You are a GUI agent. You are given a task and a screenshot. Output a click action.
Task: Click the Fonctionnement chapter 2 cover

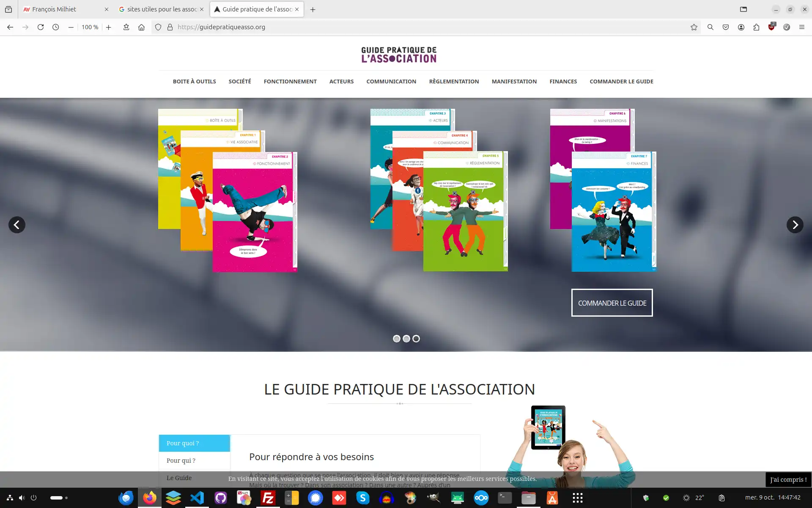pyautogui.click(x=255, y=212)
